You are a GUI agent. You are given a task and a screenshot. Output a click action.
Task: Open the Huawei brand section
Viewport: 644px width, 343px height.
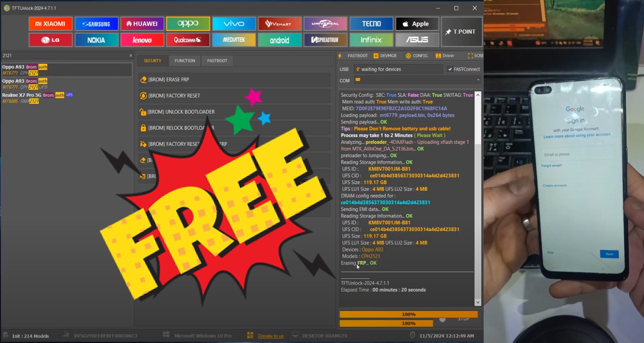(x=142, y=24)
